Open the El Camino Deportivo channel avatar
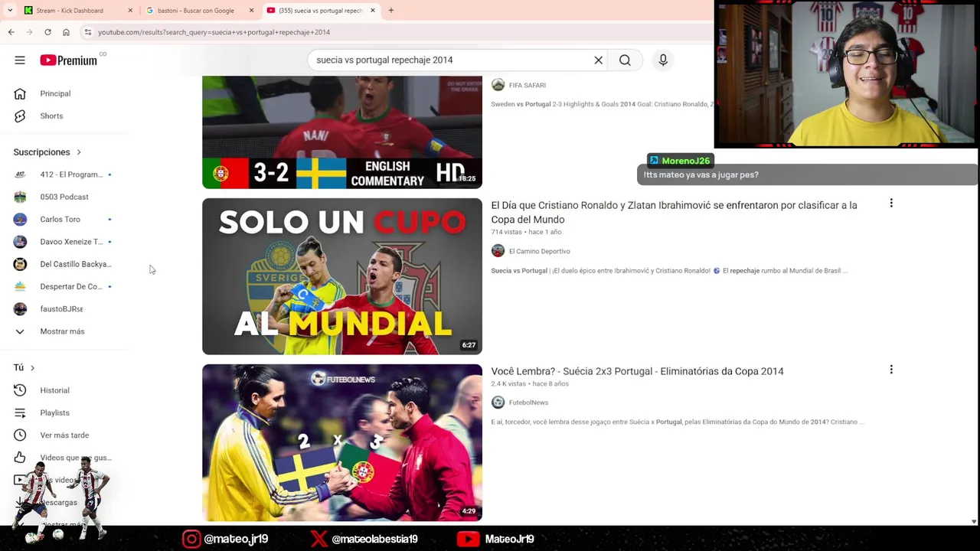The width and height of the screenshot is (980, 551). coord(498,251)
